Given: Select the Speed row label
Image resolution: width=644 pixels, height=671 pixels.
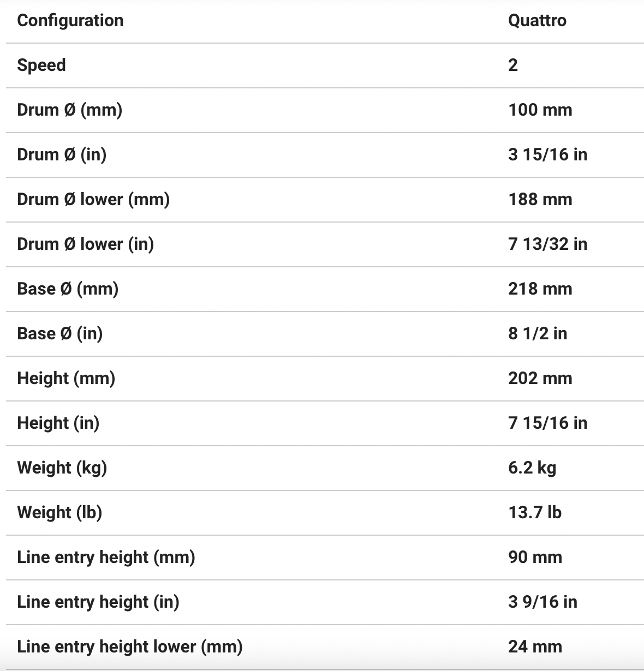Looking at the screenshot, I should (41, 65).
